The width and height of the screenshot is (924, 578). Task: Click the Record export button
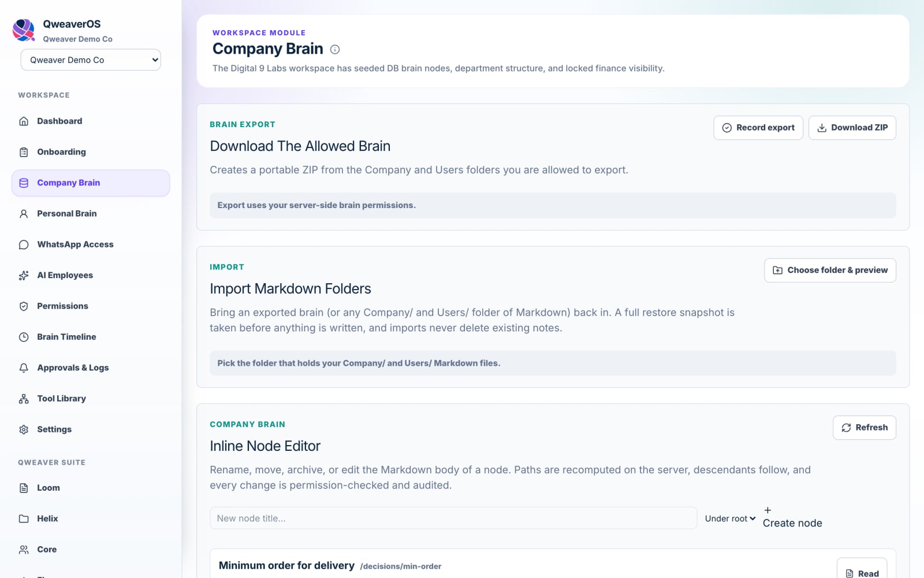[x=758, y=128]
